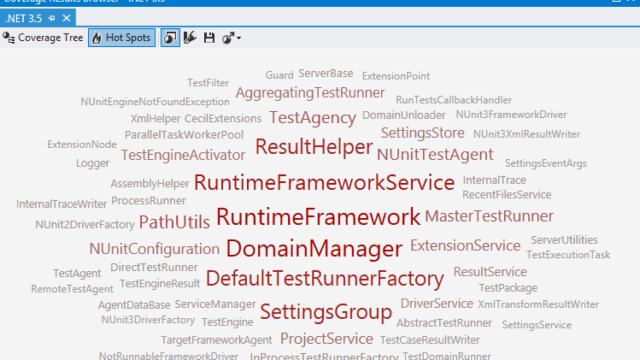Open the export options dropdown arrow

click(239, 38)
